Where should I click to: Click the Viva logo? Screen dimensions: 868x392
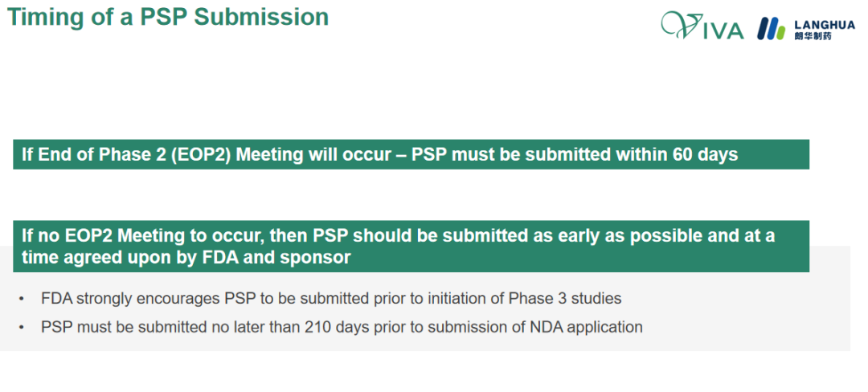[x=702, y=26]
